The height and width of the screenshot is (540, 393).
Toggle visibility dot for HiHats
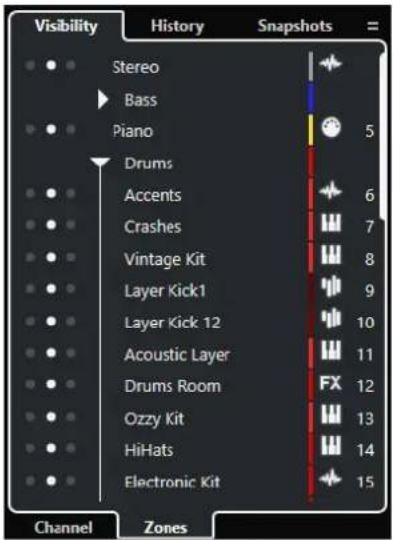[x=51, y=448]
